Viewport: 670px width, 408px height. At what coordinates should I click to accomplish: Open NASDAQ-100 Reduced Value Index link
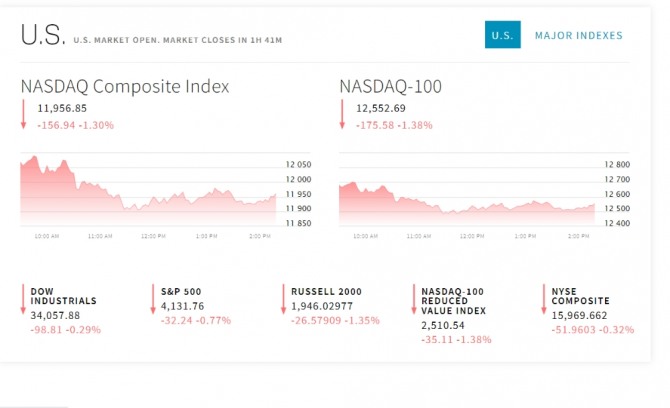453,301
